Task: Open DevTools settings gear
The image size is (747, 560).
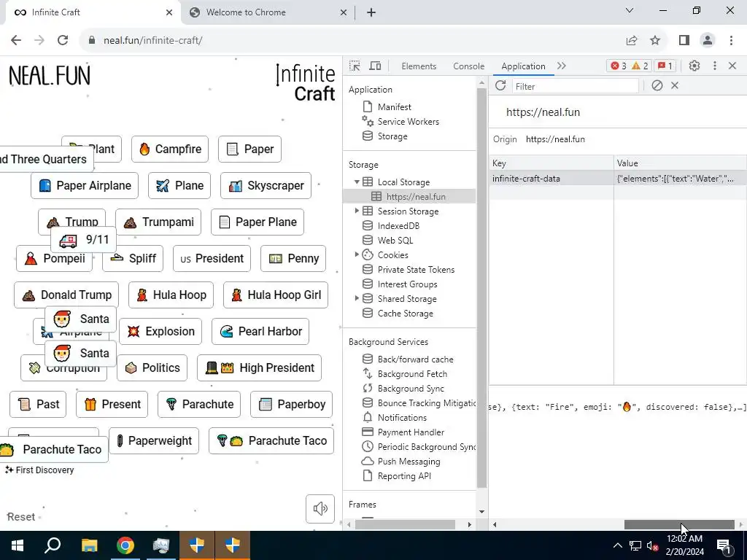Action: 694,66
